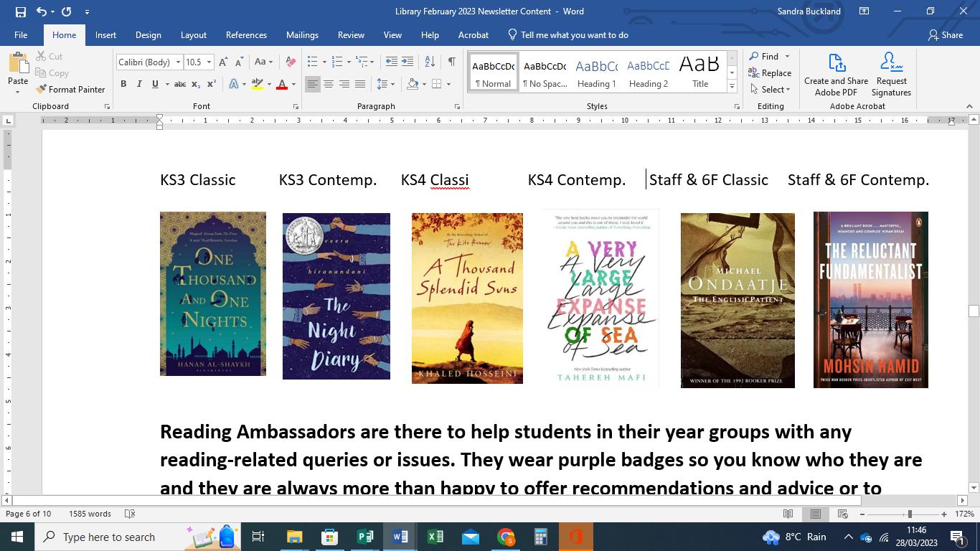Image resolution: width=980 pixels, height=551 pixels.
Task: Select Print Layout view button
Action: (x=816, y=514)
